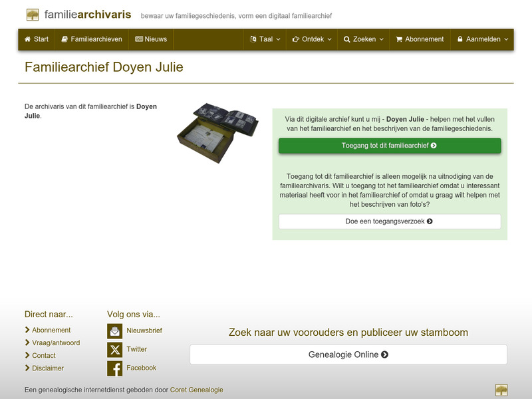Click the magnifier icon on Zoeken
This screenshot has height=399, width=532.
click(x=348, y=39)
